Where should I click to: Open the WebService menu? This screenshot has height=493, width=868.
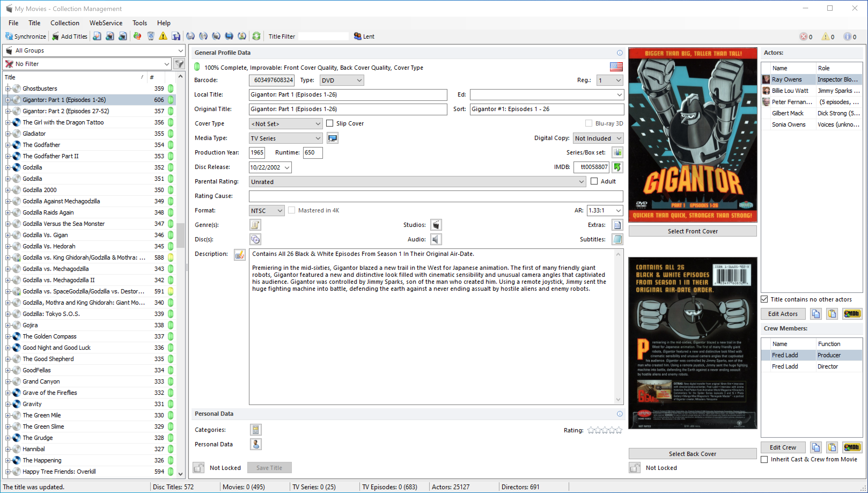(106, 23)
